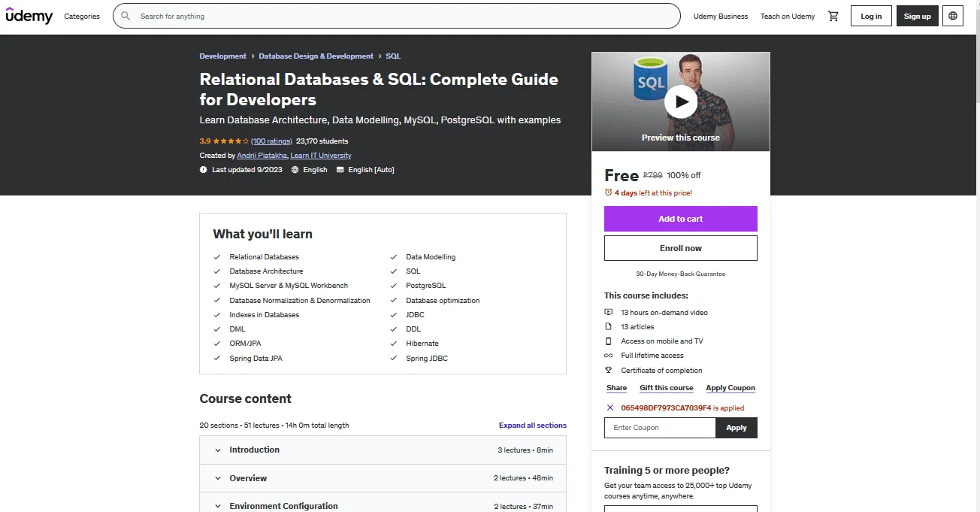Click the 3 lectures • 8min label
The image size is (980, 512).
(x=525, y=450)
